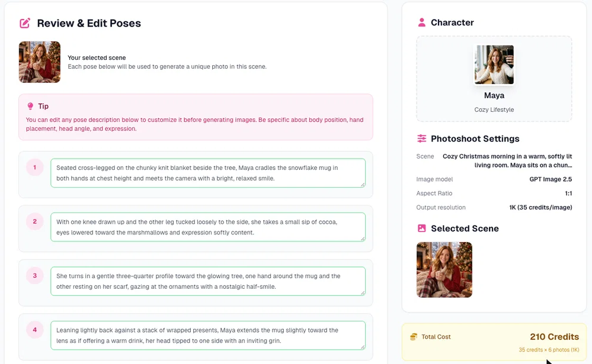Edit pose 3 text about three-quarter profile
592x364 pixels.
click(x=208, y=281)
